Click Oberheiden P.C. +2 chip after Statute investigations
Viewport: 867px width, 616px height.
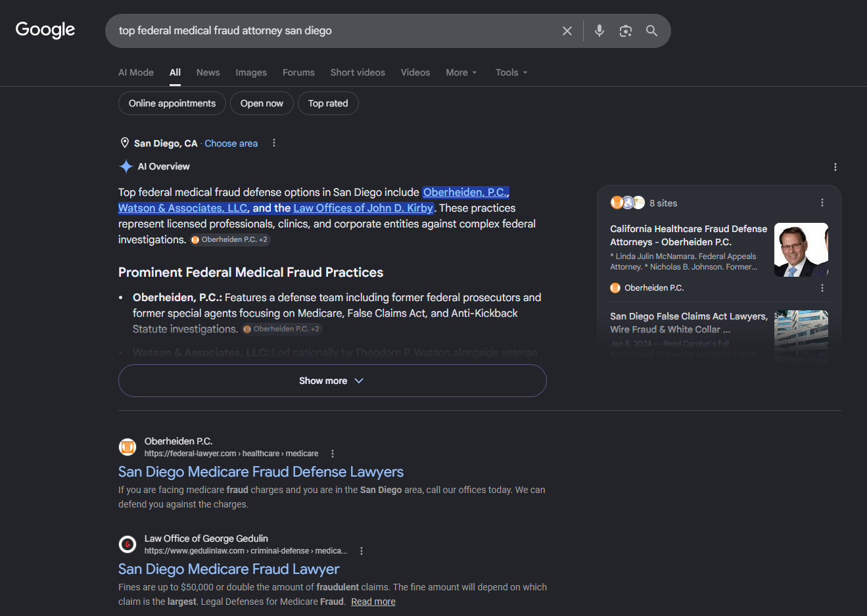[282, 329]
